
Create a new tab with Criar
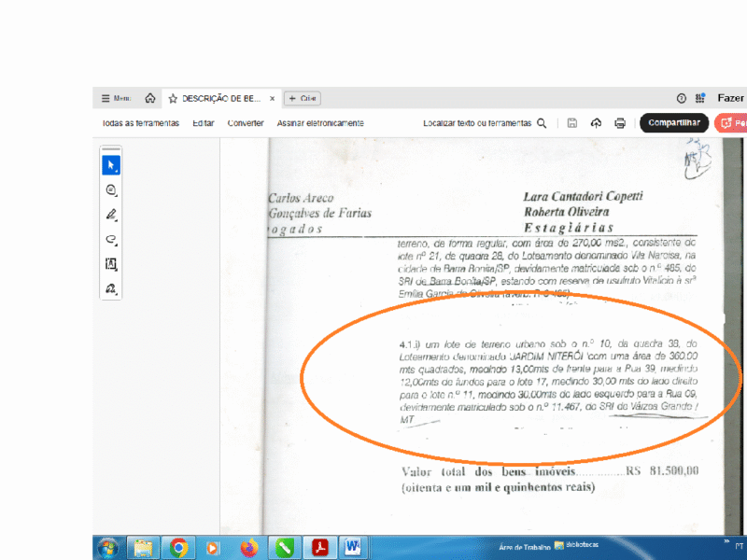point(302,98)
